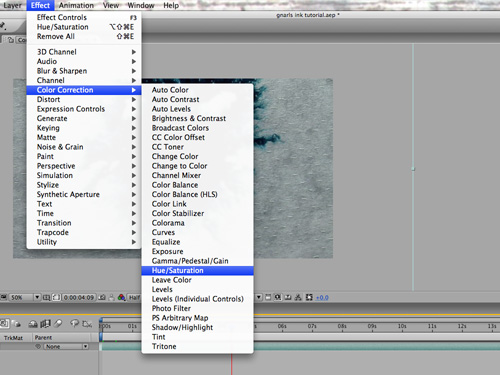Expand the Stylize submenu
This screenshot has width=500, height=375.
click(84, 185)
